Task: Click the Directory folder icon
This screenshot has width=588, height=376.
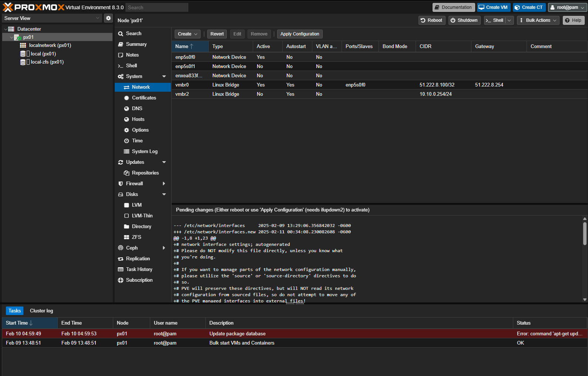Action: click(x=127, y=226)
